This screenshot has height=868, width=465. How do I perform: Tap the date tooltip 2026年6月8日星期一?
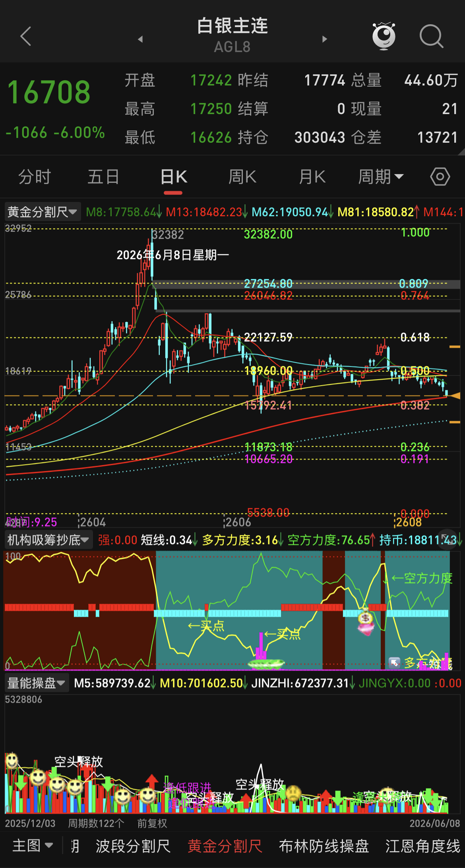tap(172, 255)
